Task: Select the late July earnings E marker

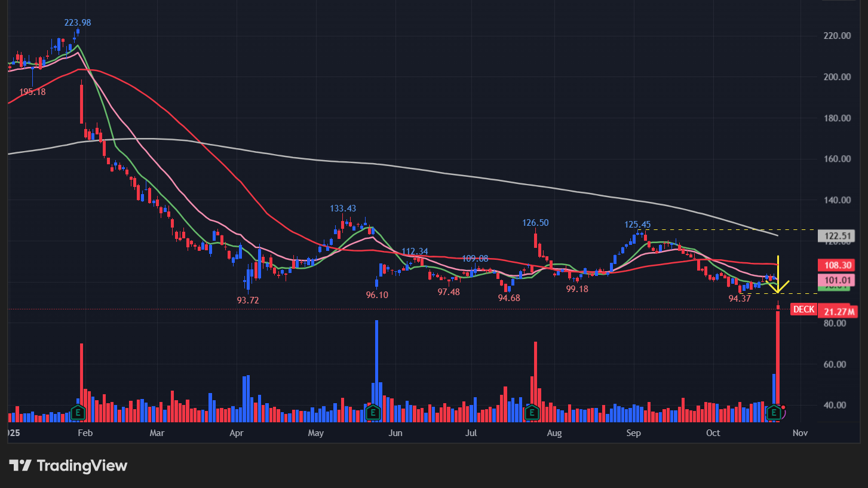Action: 532,412
